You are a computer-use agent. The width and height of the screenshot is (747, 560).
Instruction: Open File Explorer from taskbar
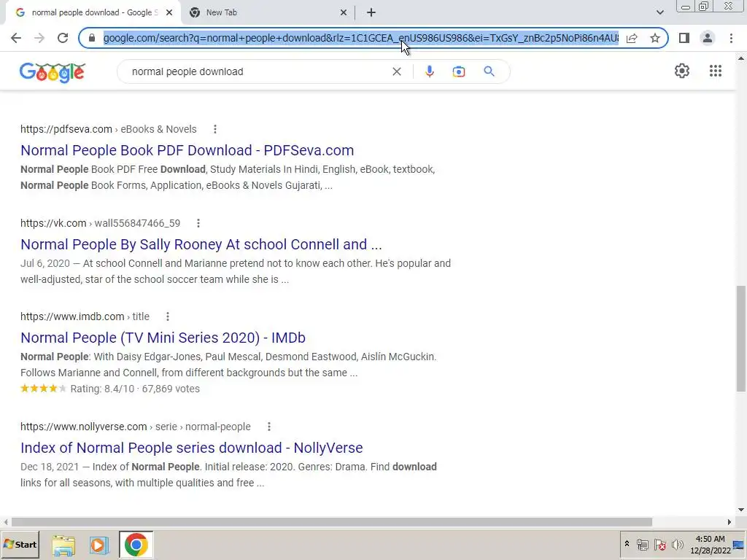pos(63,545)
